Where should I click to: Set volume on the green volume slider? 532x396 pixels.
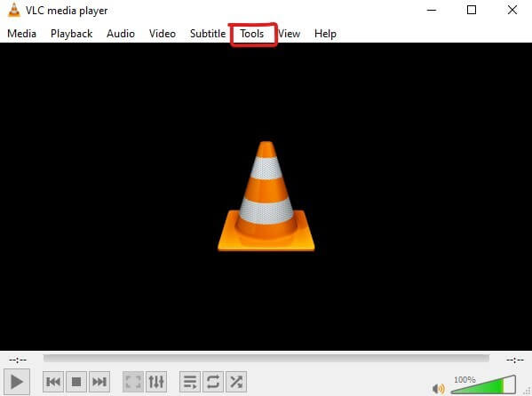483,384
